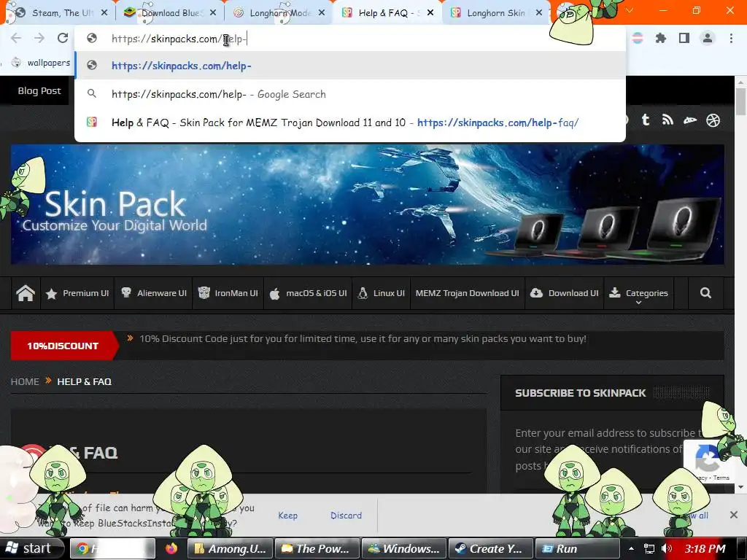747x560 pixels.
Task: Click the 10%DISCOUNT red label
Action: point(63,346)
